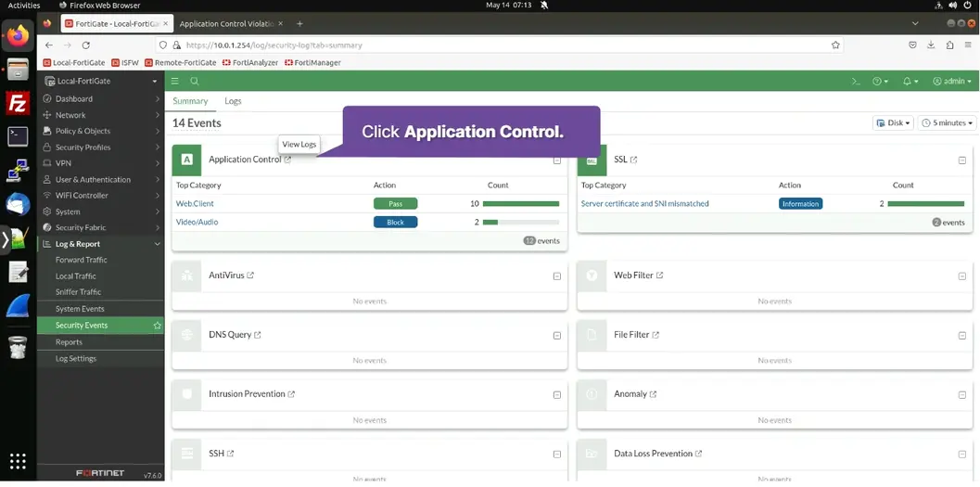Open the notifications bell
The width and height of the screenshot is (980, 487).
click(x=910, y=82)
